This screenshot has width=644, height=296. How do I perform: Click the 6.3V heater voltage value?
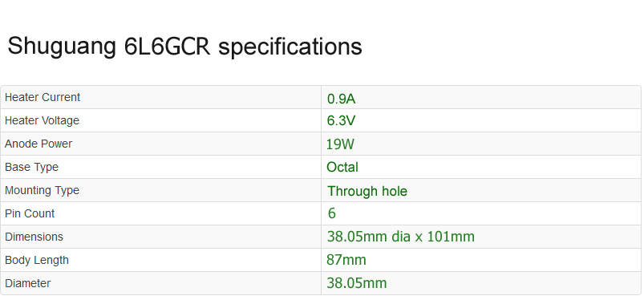[x=341, y=120]
